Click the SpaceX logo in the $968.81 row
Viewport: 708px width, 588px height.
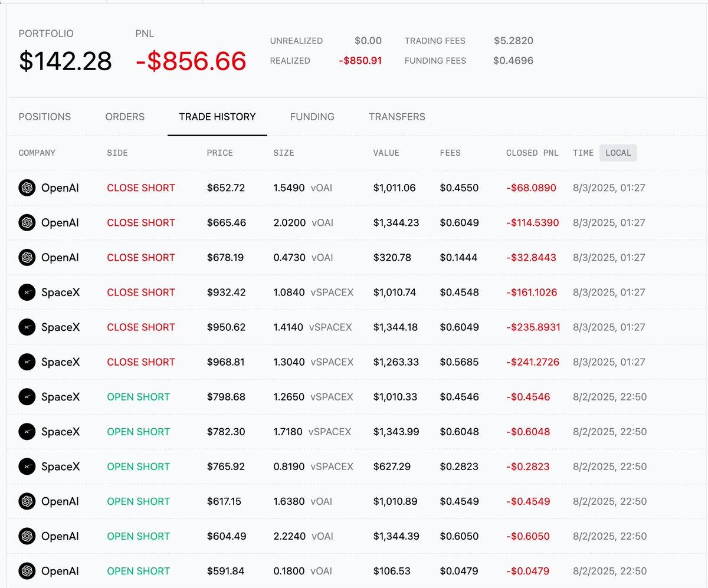[x=27, y=362]
